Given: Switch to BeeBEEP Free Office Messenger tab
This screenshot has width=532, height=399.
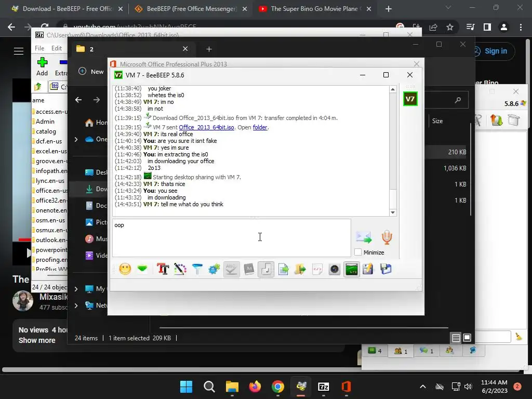Looking at the screenshot, I should pos(191,9).
